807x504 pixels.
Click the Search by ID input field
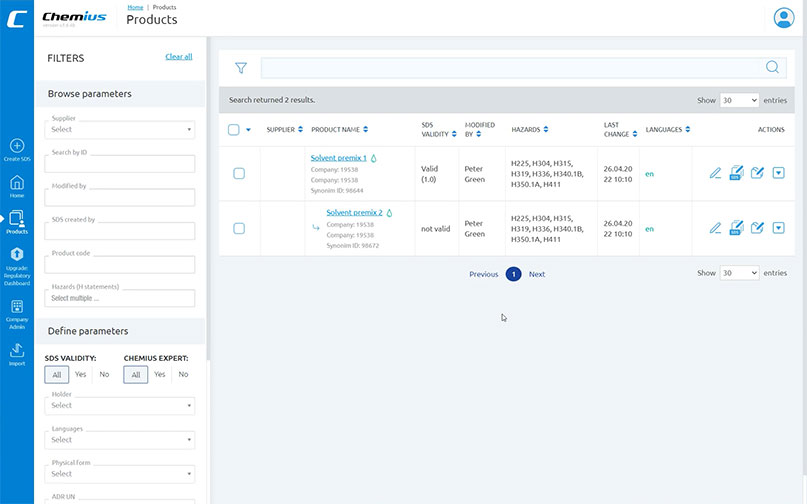120,164
